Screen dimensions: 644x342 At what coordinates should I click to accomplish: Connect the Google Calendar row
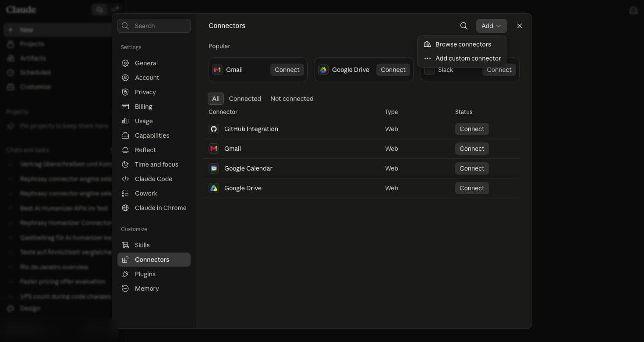point(472,168)
